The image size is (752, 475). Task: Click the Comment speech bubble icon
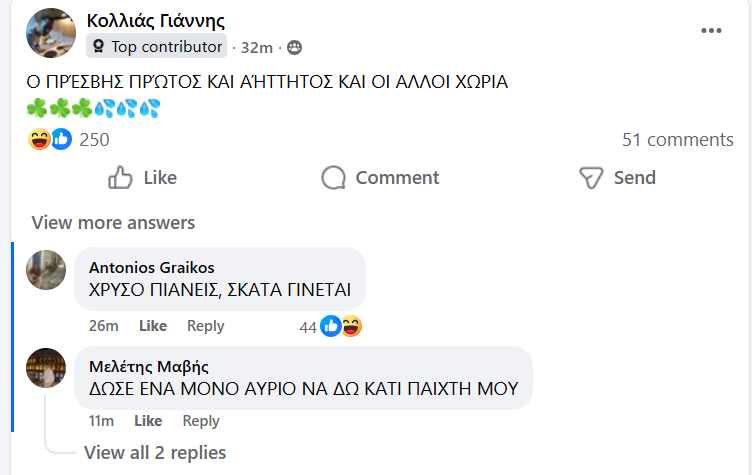tap(333, 178)
